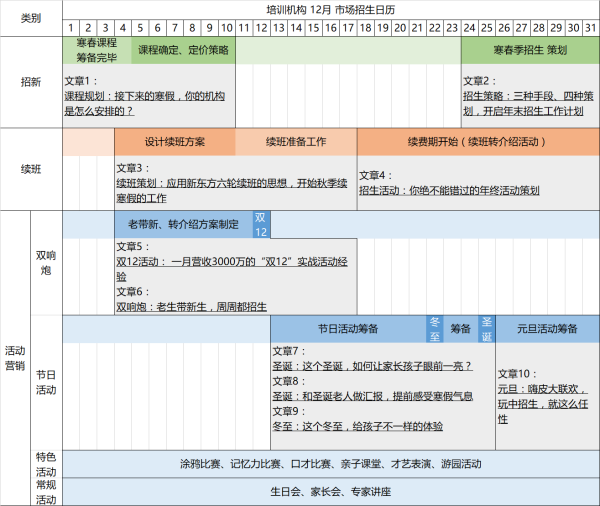
Task: Open article link 课程规划：接下来的寒假
Action: pyautogui.click(x=144, y=103)
